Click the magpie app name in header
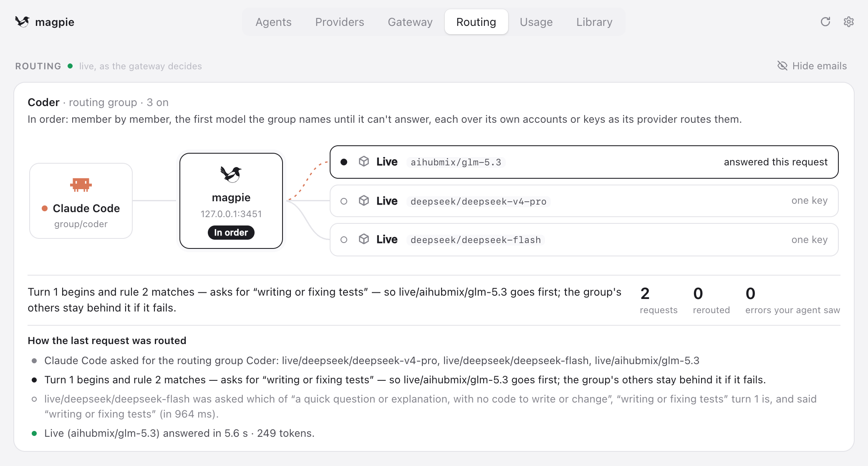The height and width of the screenshot is (466, 868). point(55,22)
